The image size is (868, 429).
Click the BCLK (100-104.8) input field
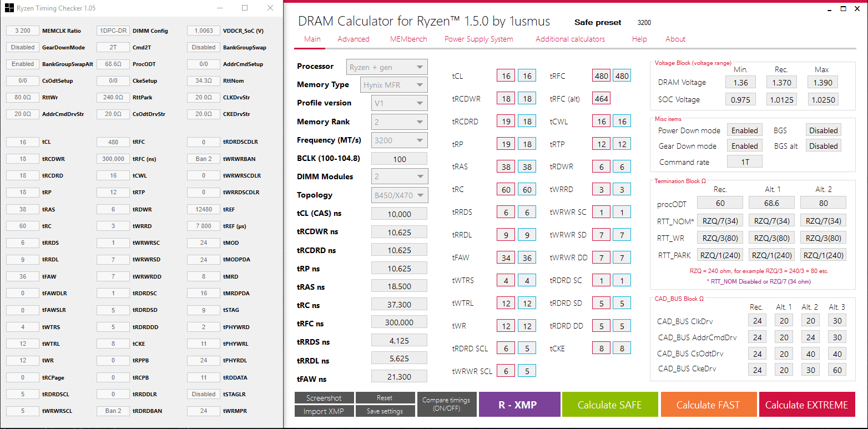[x=399, y=159]
